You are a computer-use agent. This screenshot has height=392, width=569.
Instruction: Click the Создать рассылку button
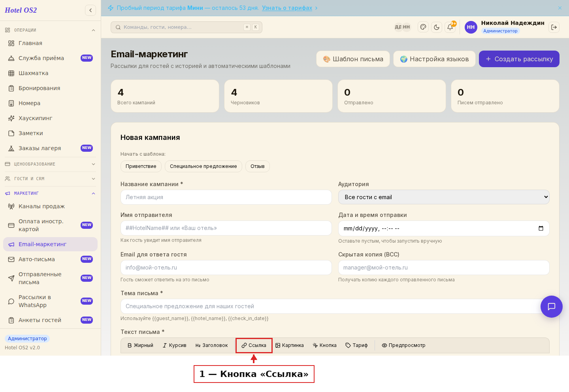(x=519, y=59)
